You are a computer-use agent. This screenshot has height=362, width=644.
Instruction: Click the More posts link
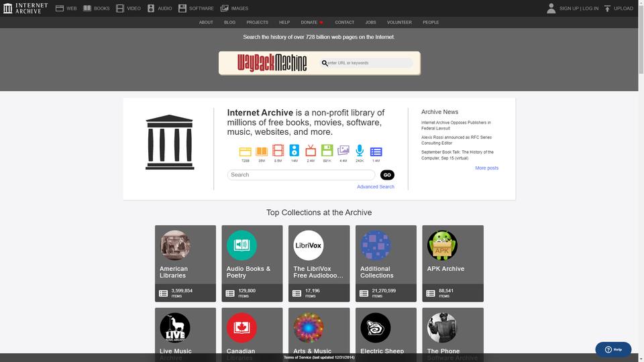pyautogui.click(x=487, y=168)
